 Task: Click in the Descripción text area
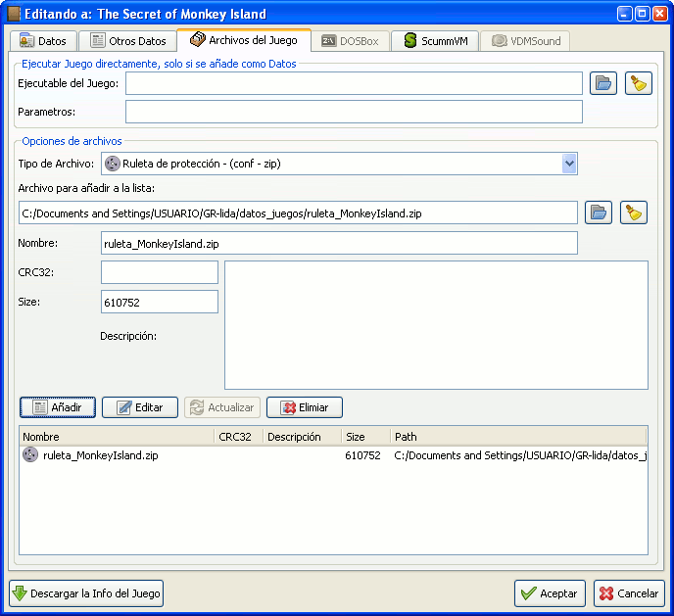pyautogui.click(x=436, y=324)
